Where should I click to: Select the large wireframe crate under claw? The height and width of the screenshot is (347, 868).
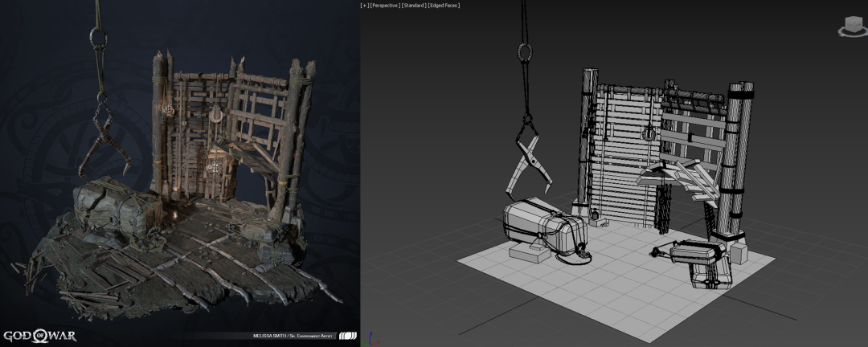tap(545, 228)
